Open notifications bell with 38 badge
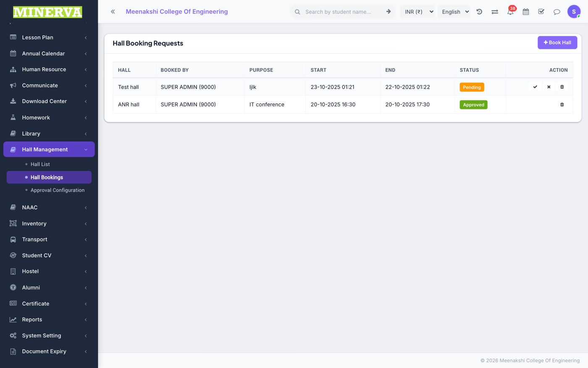Screen dimensions: 588x368 [510, 11]
